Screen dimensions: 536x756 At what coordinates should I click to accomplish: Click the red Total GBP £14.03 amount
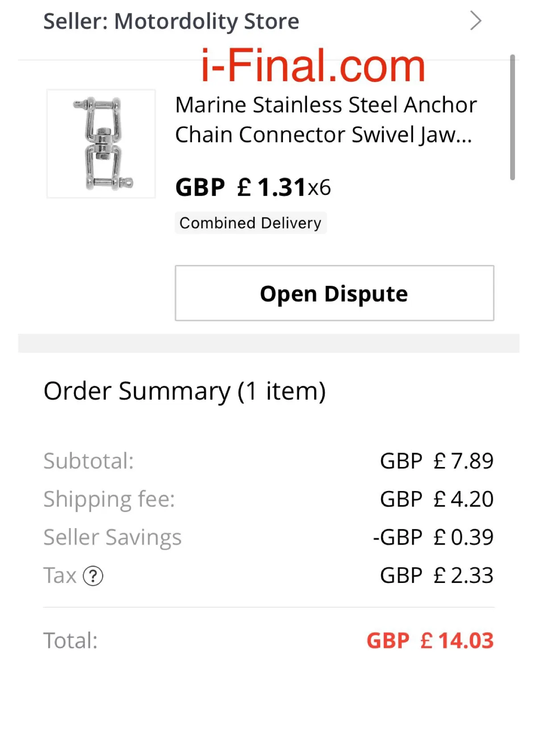[430, 641]
